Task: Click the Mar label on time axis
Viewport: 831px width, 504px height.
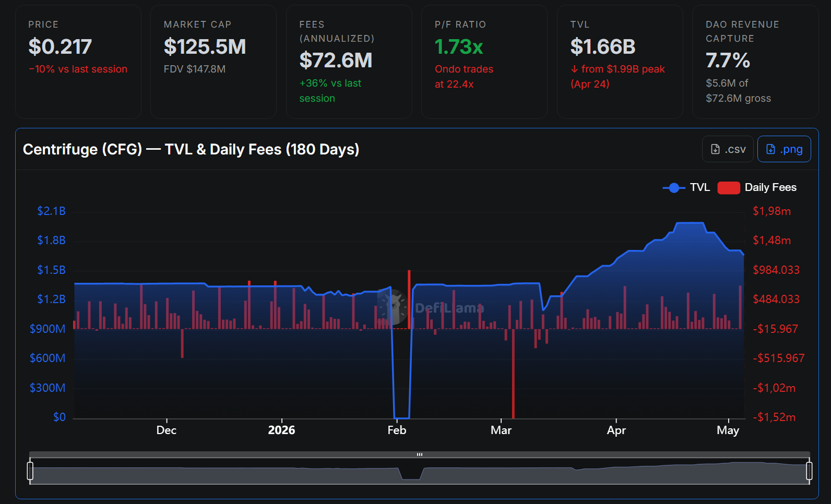Action: (x=501, y=430)
